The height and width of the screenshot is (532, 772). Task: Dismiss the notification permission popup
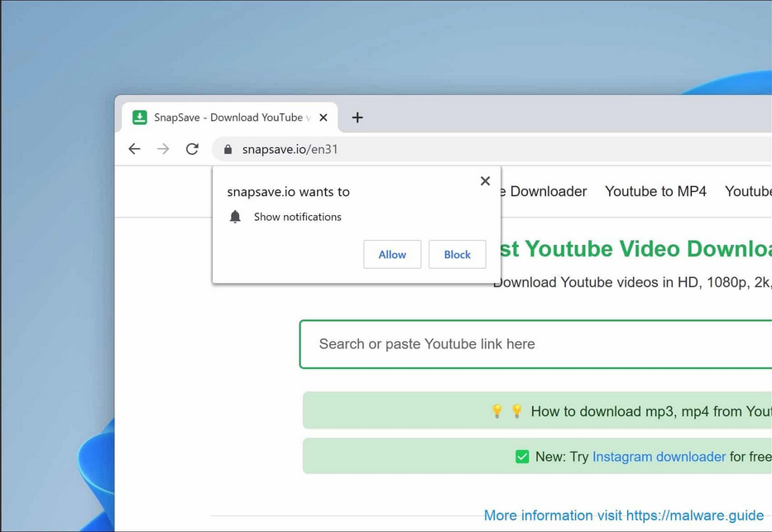click(x=485, y=181)
